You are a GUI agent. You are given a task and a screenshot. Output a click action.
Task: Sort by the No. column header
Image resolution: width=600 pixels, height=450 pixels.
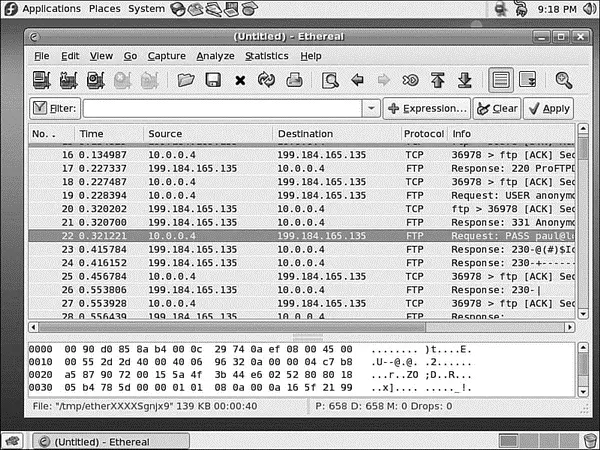pos(52,134)
